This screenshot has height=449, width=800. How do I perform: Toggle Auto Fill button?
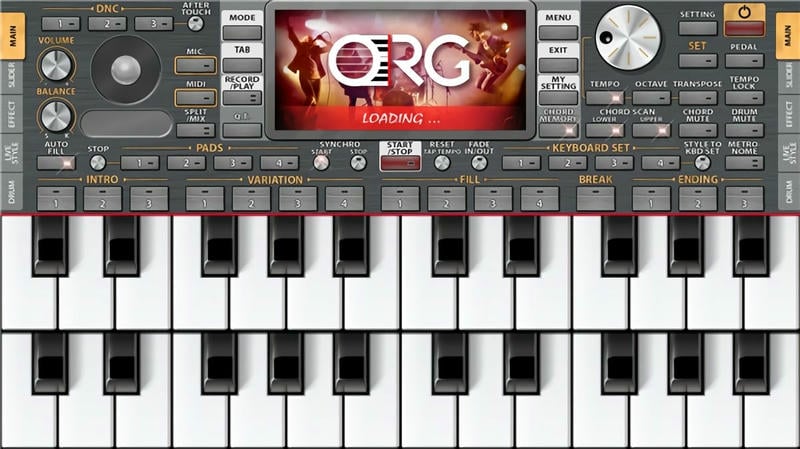(x=56, y=163)
